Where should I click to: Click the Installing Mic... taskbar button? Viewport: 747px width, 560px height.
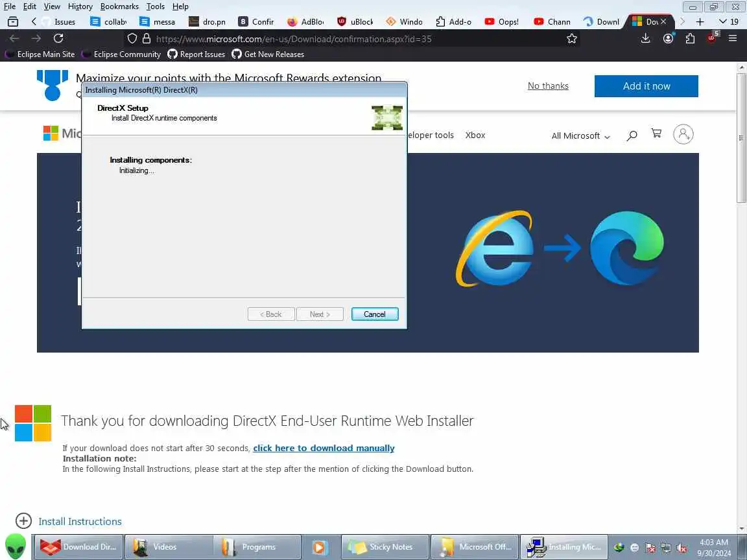point(564,547)
